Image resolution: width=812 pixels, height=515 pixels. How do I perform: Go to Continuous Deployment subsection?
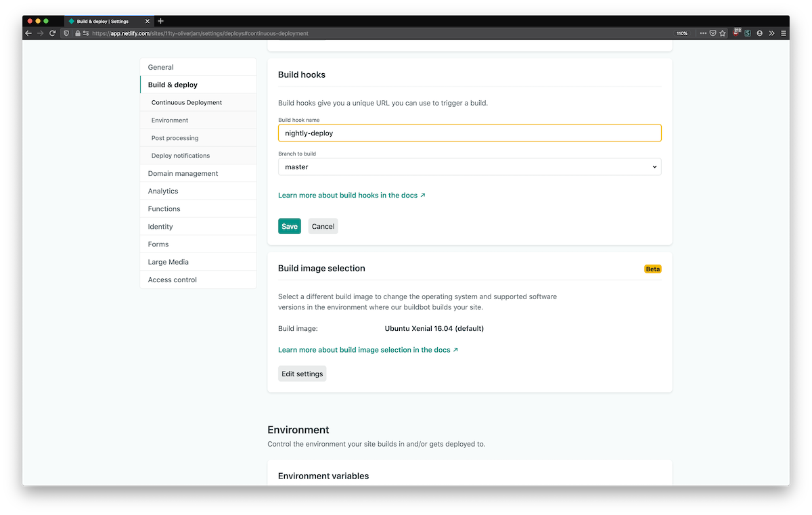coord(187,103)
